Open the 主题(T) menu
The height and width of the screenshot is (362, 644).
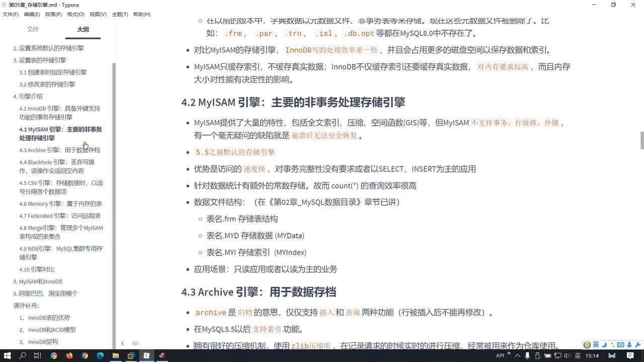[120, 14]
